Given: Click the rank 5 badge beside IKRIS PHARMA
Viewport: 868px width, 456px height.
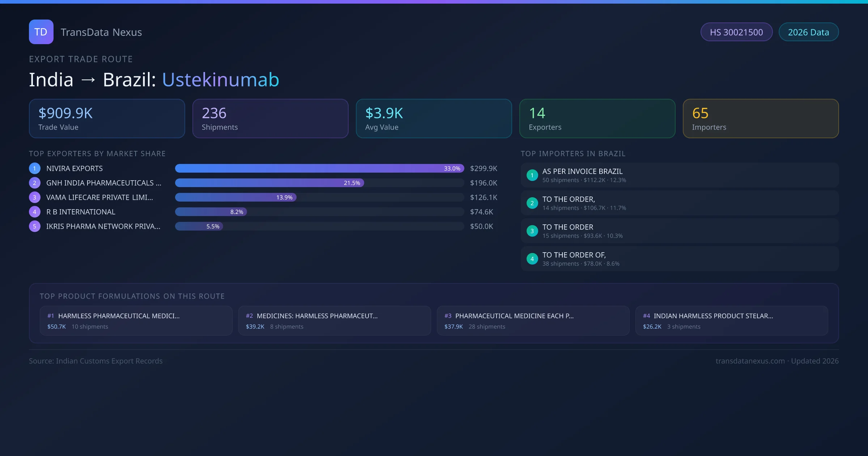Looking at the screenshot, I should [35, 226].
